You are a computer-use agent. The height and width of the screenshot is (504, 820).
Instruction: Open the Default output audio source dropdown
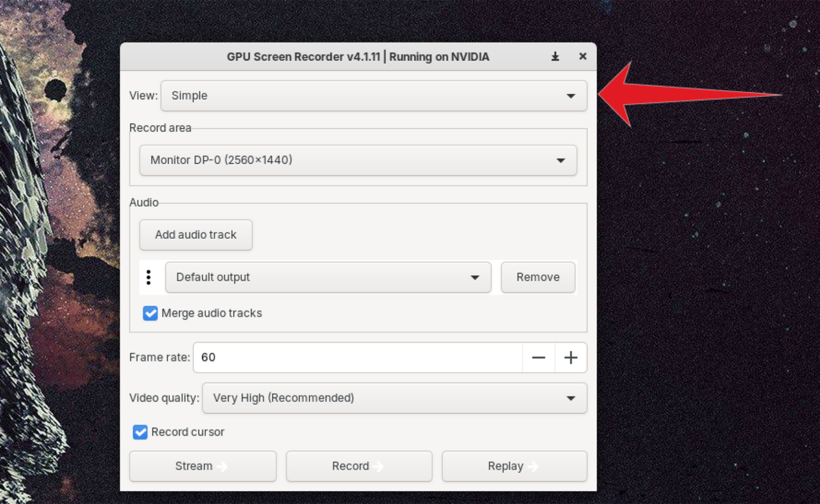coord(328,277)
